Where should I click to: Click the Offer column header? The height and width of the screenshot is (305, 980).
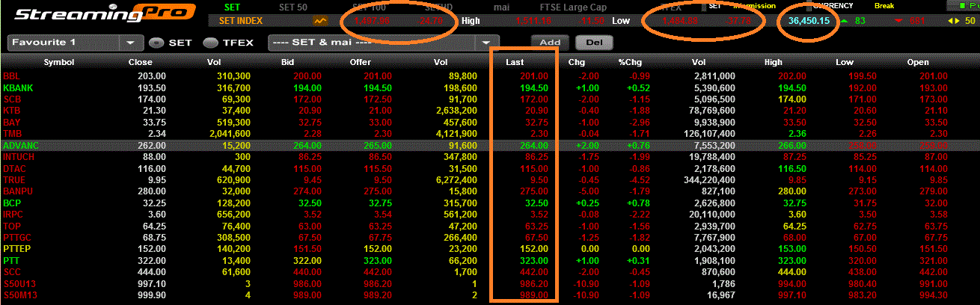361,62
